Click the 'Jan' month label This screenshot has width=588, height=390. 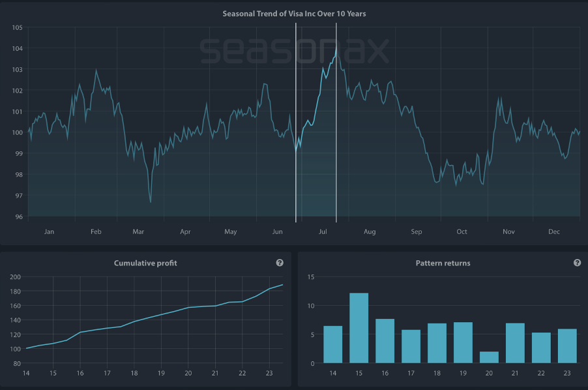[x=49, y=232]
